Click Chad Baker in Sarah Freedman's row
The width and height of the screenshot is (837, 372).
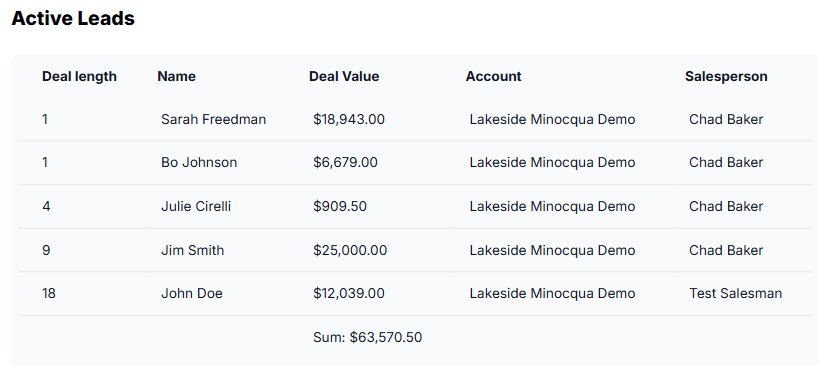(726, 119)
